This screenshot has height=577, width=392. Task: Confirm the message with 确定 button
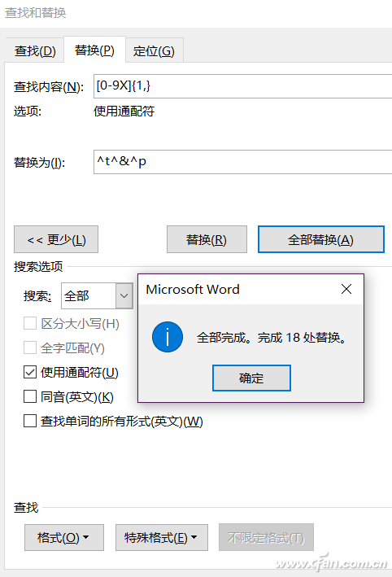[251, 378]
